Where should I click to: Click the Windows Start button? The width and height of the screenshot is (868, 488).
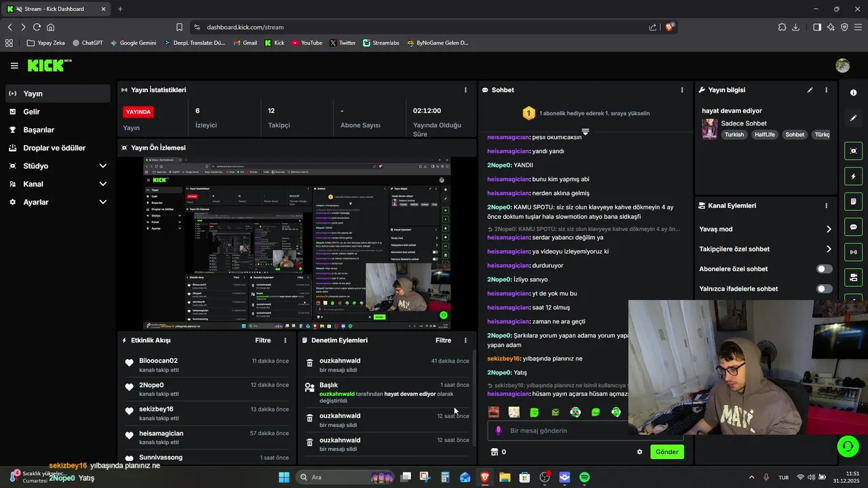[284, 477]
